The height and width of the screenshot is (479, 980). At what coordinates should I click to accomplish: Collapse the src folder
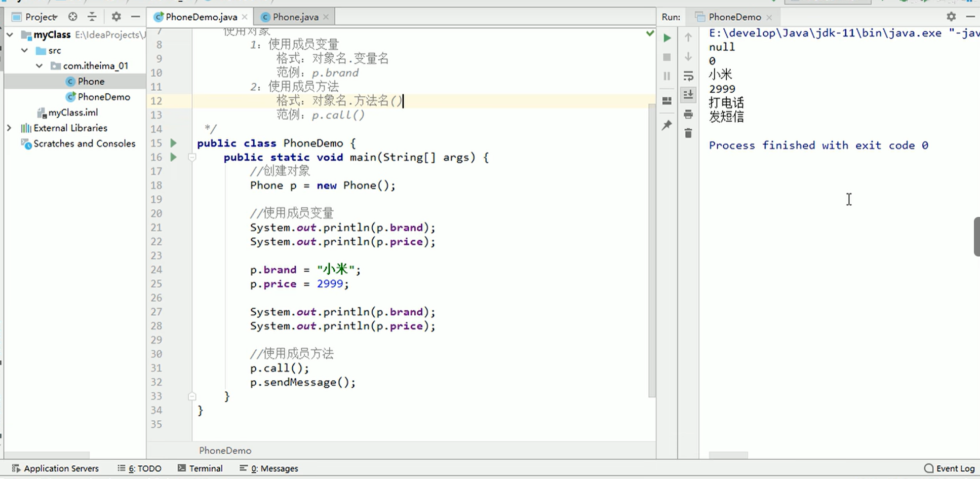[x=24, y=50]
